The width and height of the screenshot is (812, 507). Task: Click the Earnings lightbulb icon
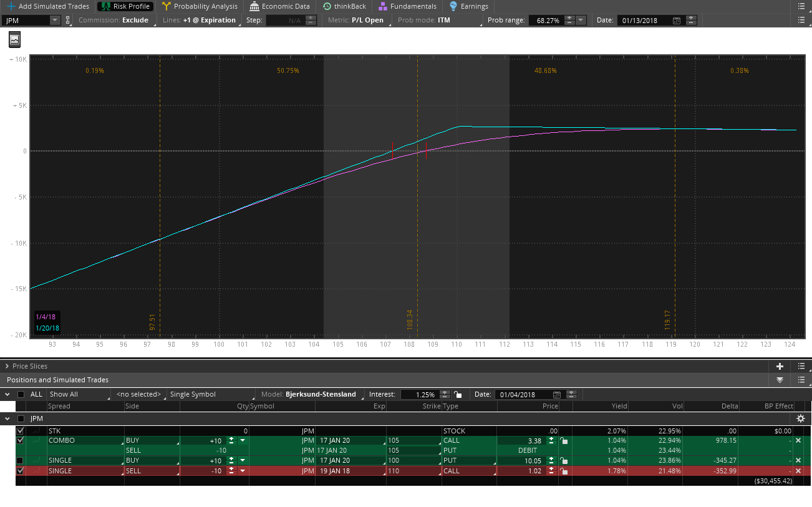[x=453, y=6]
